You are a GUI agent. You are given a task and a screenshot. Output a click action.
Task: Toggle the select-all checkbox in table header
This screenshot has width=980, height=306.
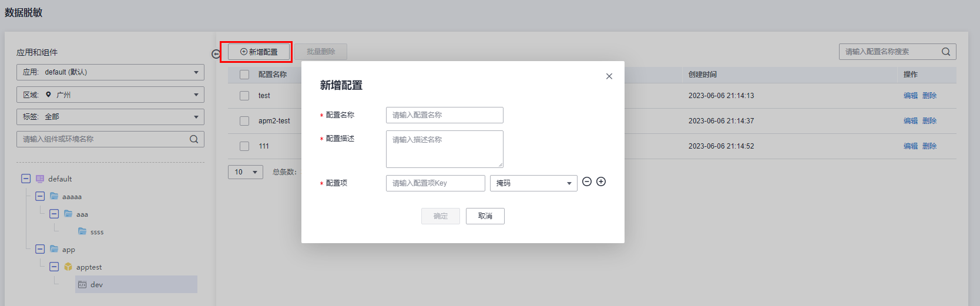tap(244, 75)
